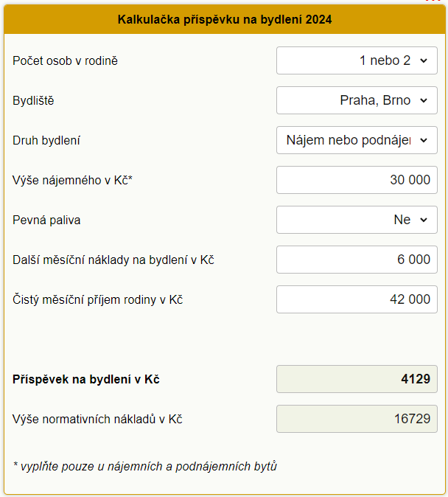
Task: Open the Druh bydlení combo box
Action: point(357,140)
